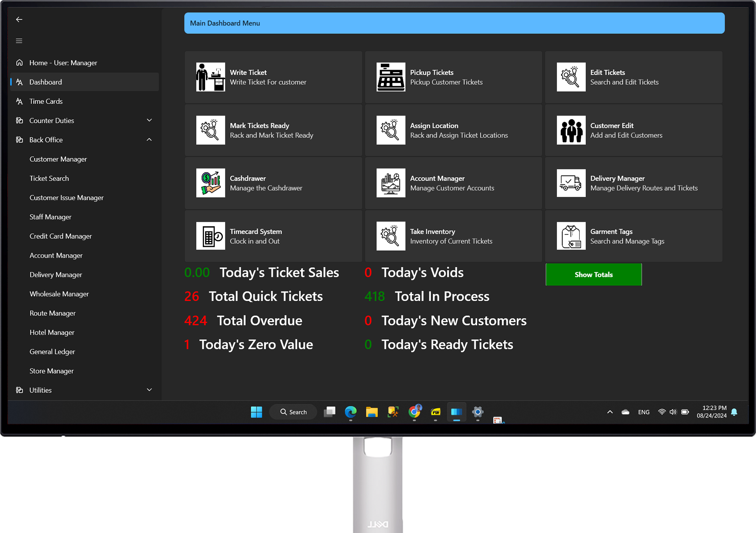Open Customer Manager under Back Office
Viewport: 756px width, 533px height.
coord(58,159)
